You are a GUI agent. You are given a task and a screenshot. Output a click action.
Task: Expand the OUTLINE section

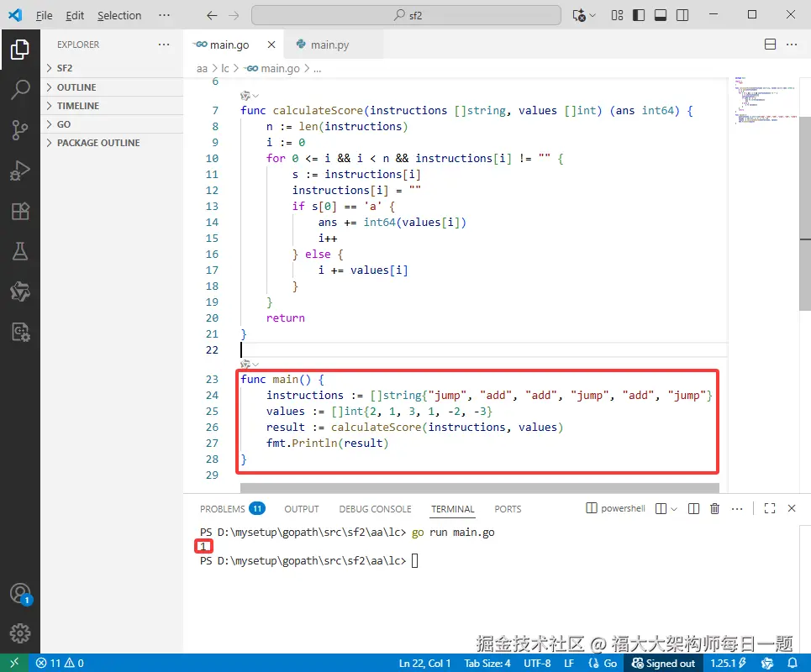coord(112,87)
